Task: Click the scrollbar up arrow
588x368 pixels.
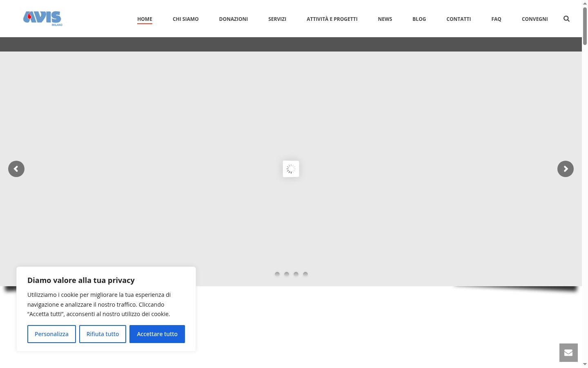Action: 585,3
